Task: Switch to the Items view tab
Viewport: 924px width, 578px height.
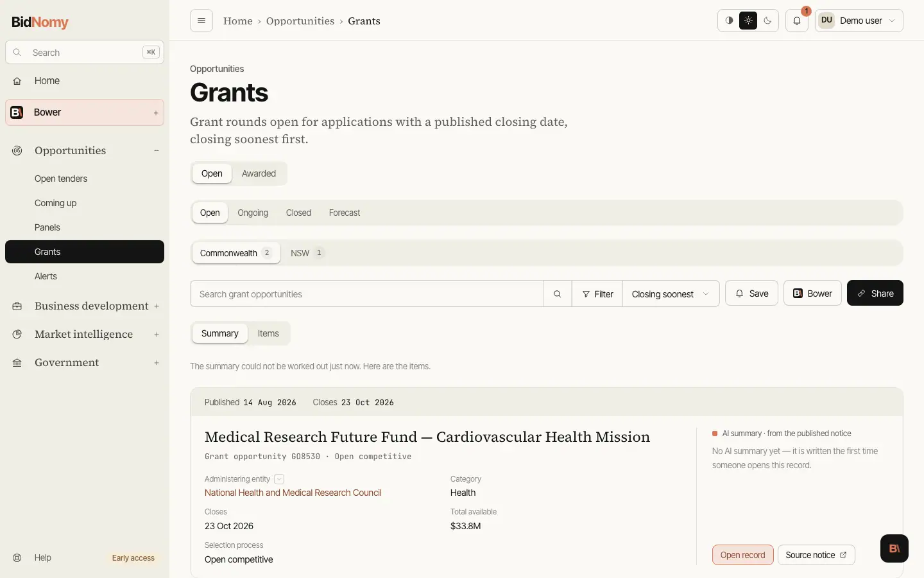Action: (x=268, y=333)
